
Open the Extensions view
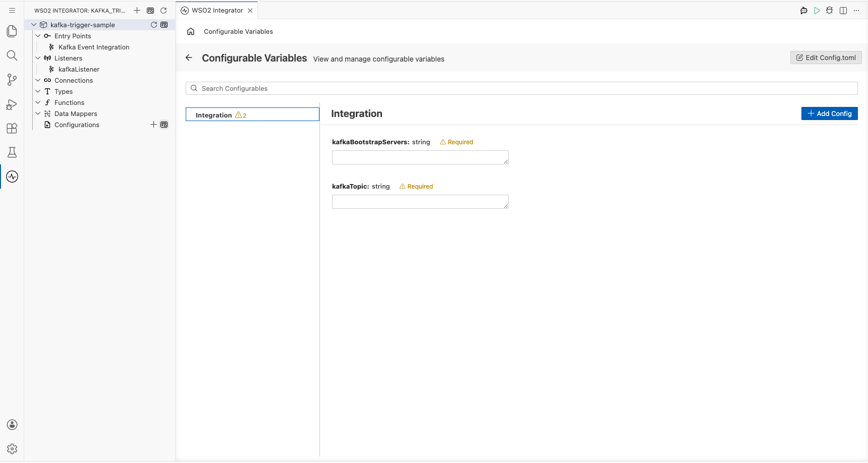click(x=12, y=128)
